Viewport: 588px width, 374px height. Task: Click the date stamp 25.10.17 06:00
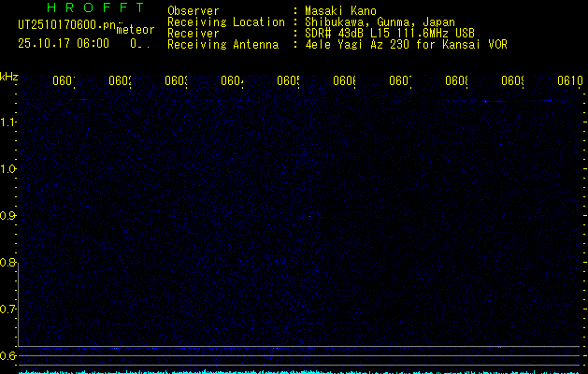64,44
